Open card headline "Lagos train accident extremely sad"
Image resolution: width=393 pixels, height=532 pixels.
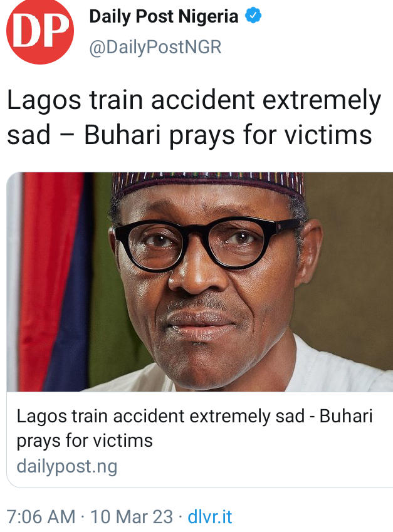160,416
